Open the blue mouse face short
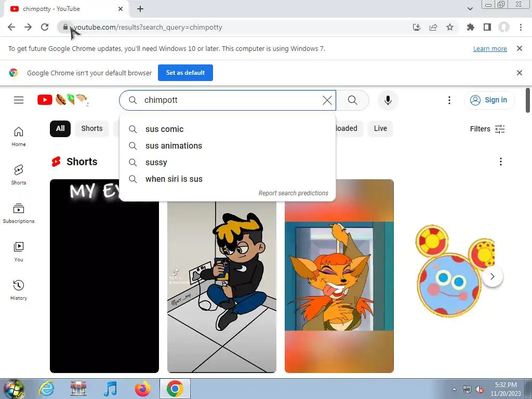Image resolution: width=532 pixels, height=399 pixels. 448,276
